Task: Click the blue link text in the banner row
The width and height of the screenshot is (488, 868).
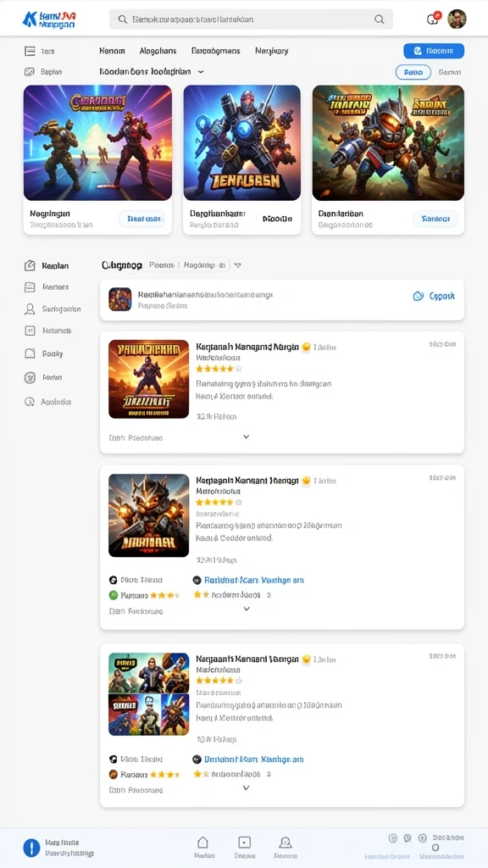Action: click(442, 296)
